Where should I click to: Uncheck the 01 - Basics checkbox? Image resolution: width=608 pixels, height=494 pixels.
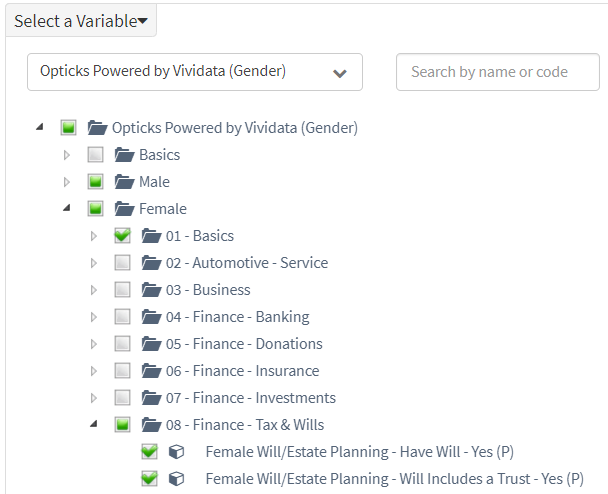pos(123,236)
